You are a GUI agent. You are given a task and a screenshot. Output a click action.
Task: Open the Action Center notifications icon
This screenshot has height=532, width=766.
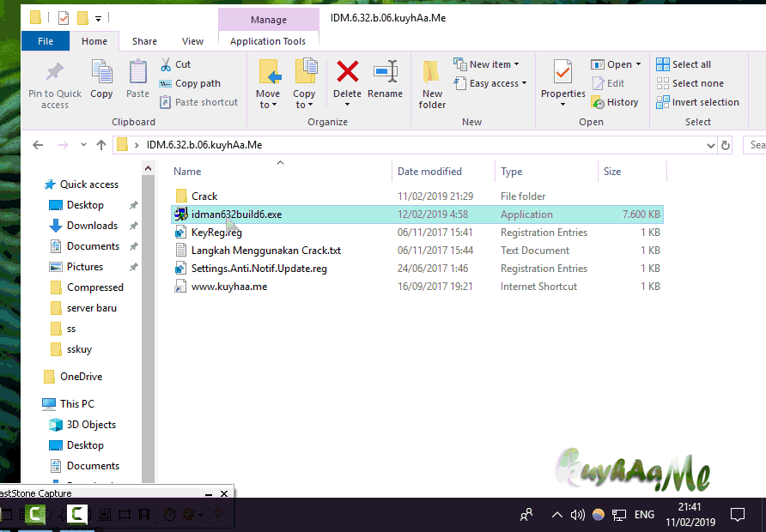737,515
